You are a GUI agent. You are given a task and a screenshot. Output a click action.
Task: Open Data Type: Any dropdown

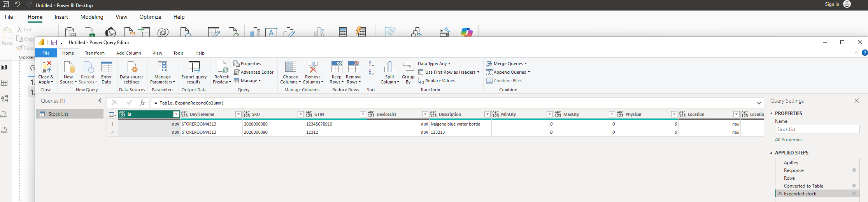pyautogui.click(x=434, y=64)
